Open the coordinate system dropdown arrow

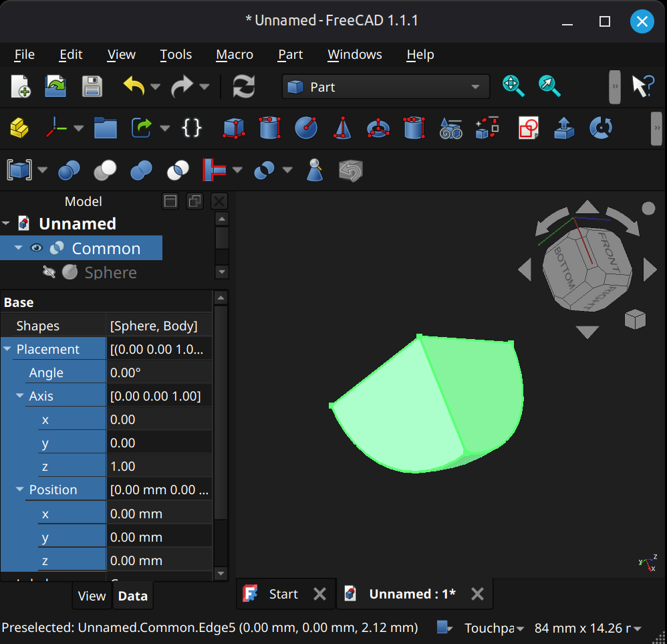point(78,128)
